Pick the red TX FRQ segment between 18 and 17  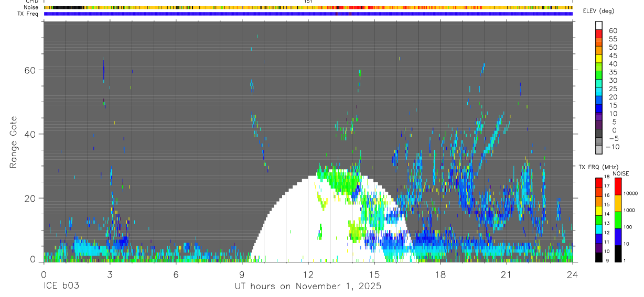click(599, 183)
